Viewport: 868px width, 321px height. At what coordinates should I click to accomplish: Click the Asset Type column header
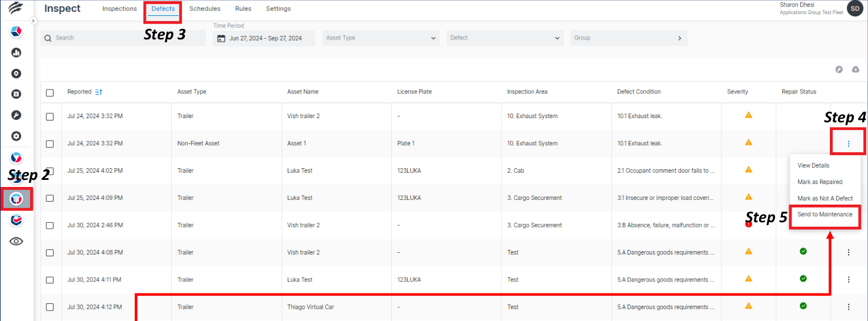tap(192, 92)
